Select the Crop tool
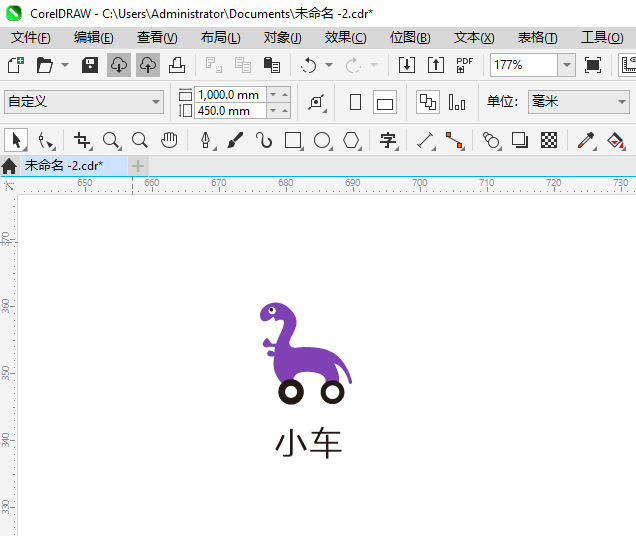Image resolution: width=636 pixels, height=536 pixels. [82, 140]
